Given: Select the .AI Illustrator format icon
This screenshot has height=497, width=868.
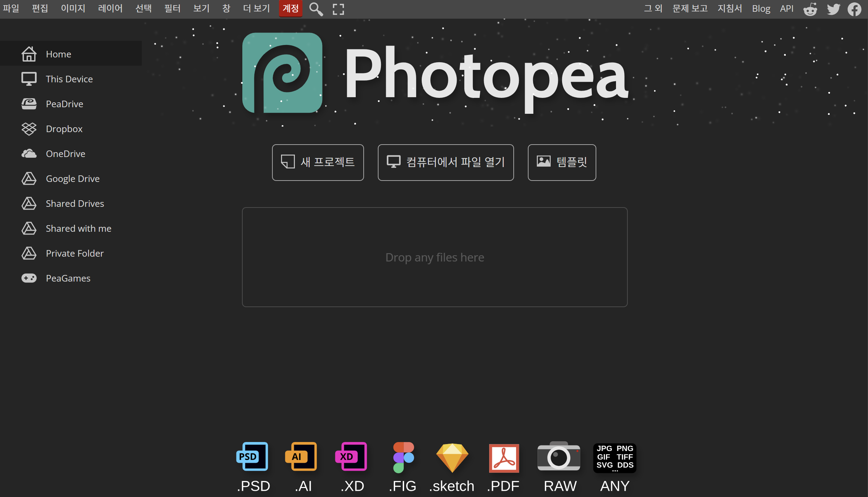Looking at the screenshot, I should click(301, 457).
